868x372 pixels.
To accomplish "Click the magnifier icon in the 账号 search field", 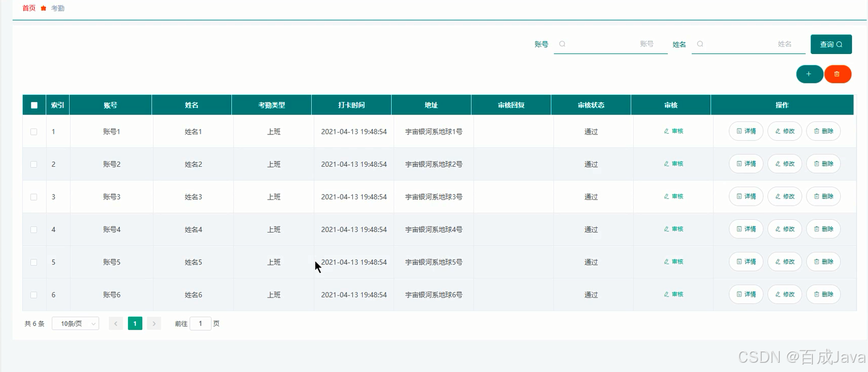I will click(x=561, y=44).
